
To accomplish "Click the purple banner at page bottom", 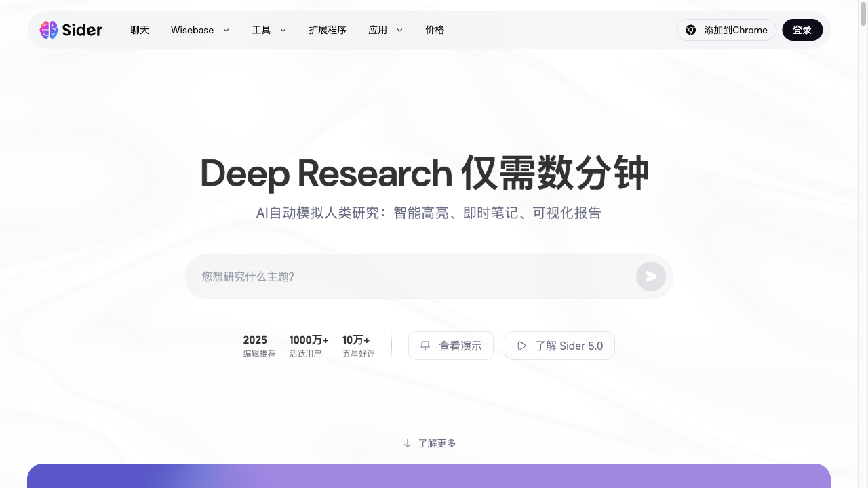I will click(429, 476).
